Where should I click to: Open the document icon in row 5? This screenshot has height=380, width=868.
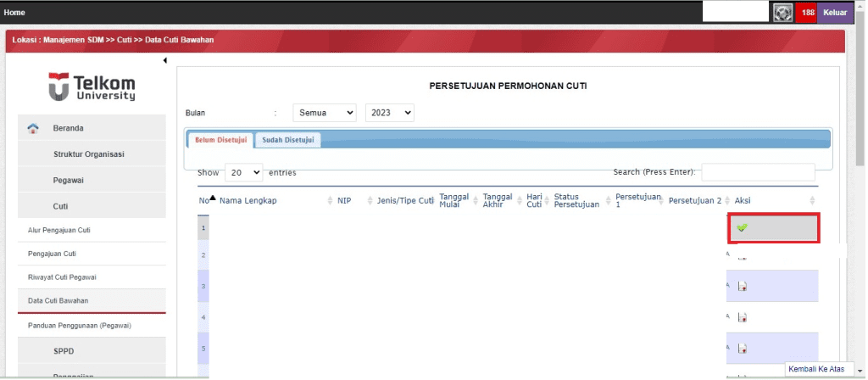[743, 349]
